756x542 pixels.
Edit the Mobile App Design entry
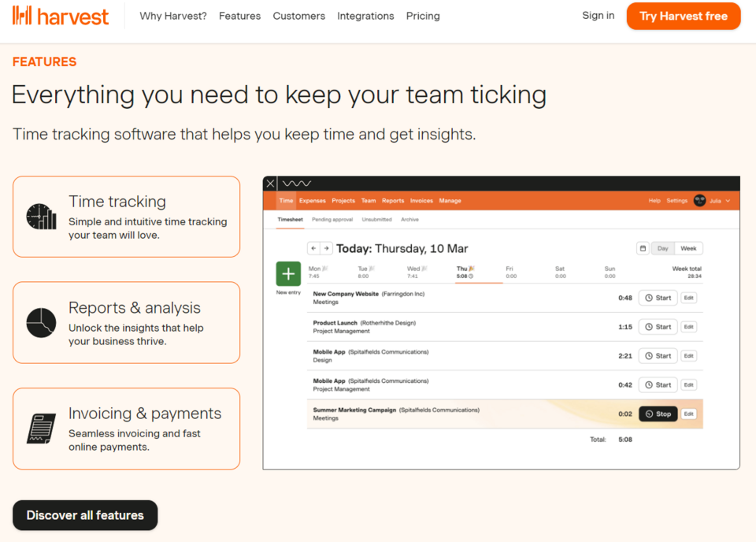pos(689,356)
